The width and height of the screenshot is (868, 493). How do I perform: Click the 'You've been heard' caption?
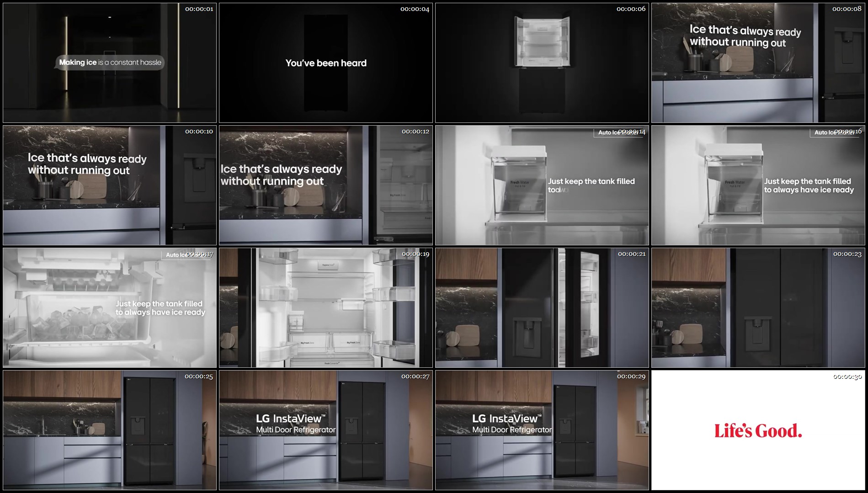pyautogui.click(x=326, y=63)
